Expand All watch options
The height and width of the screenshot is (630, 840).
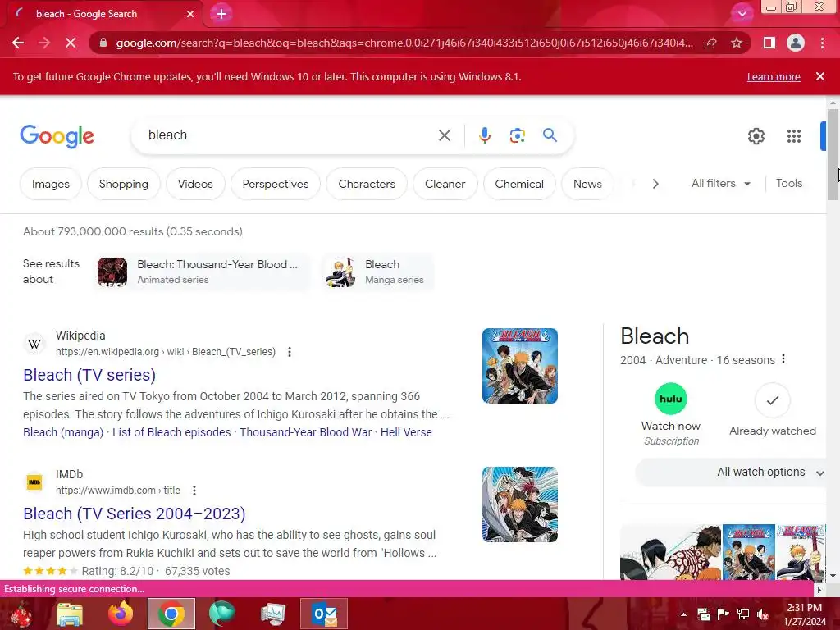tap(731, 472)
